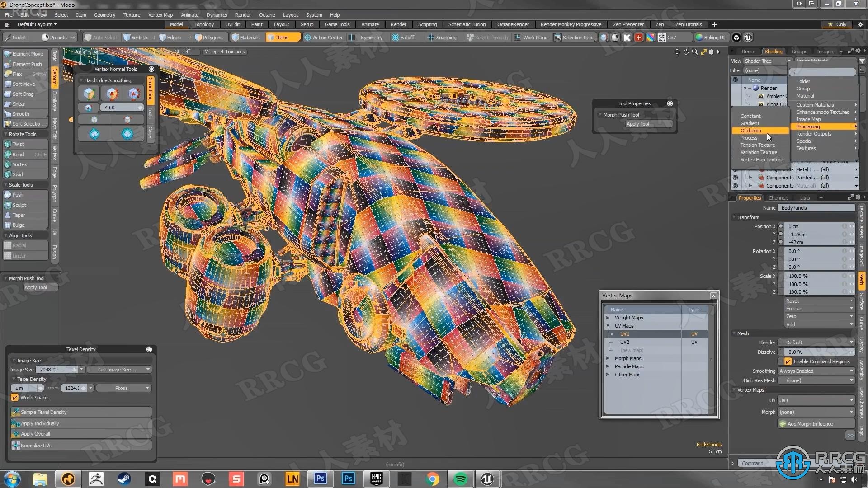Open ZBrush from the taskbar
The image size is (868, 488).
[96, 479]
